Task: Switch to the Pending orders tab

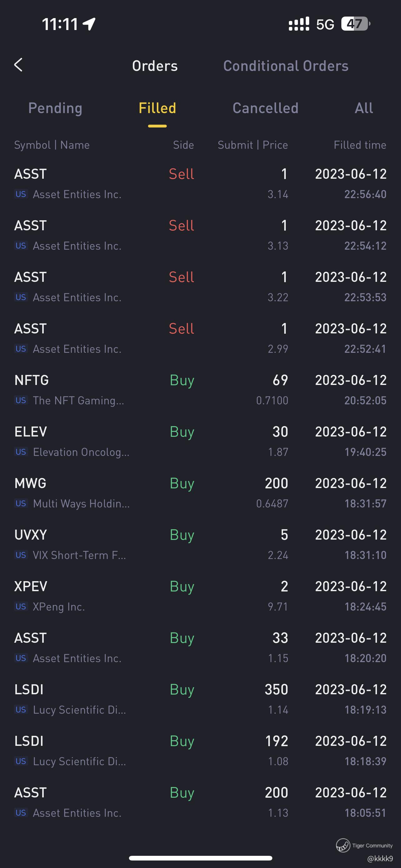Action: (x=55, y=108)
